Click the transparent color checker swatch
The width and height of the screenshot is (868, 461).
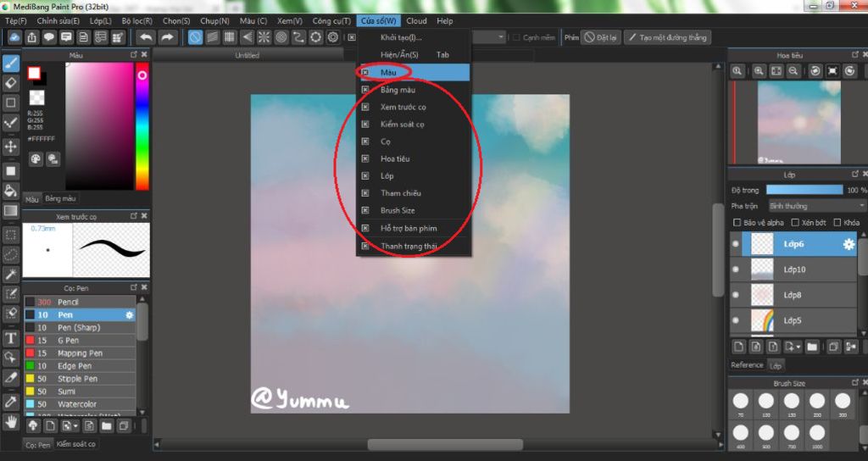(x=36, y=98)
